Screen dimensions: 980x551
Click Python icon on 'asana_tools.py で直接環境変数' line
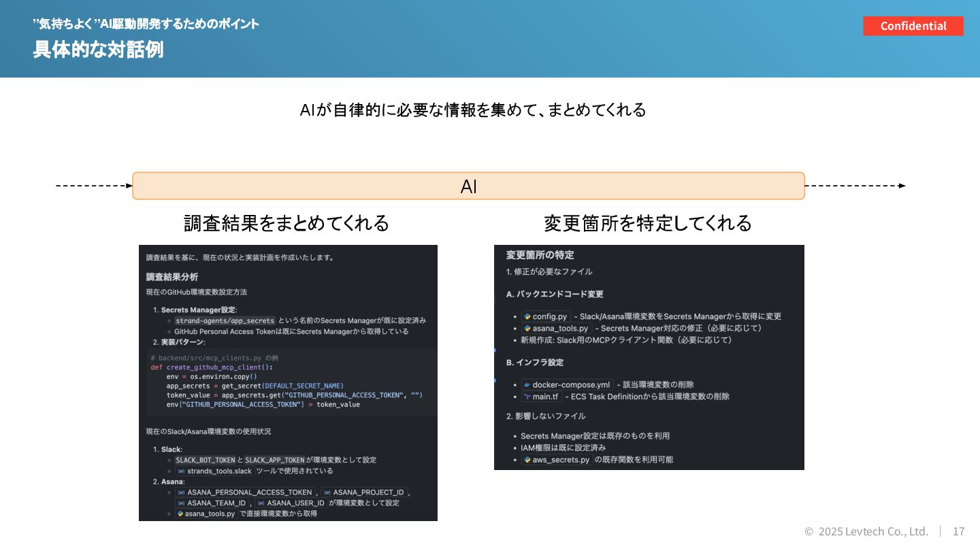pyautogui.click(x=180, y=514)
